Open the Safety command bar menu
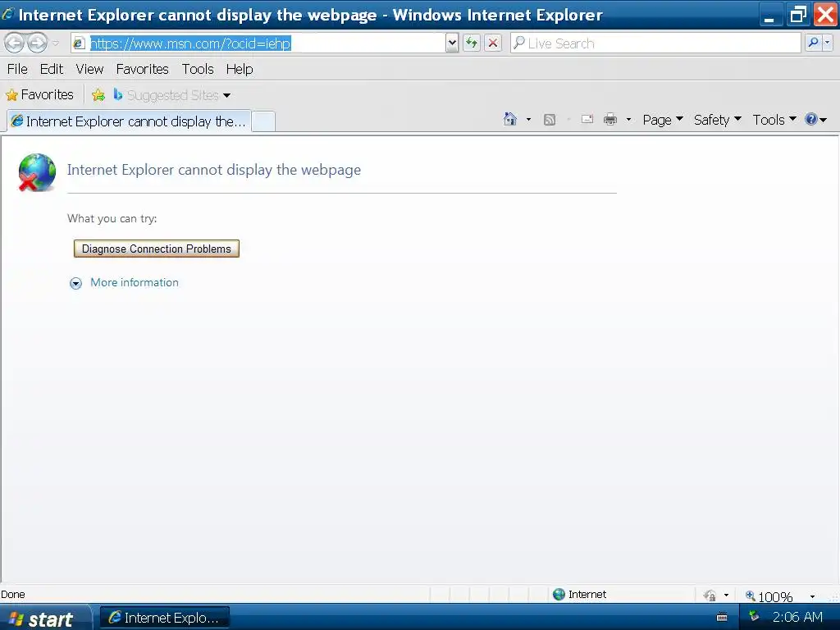The image size is (840, 630). click(717, 120)
